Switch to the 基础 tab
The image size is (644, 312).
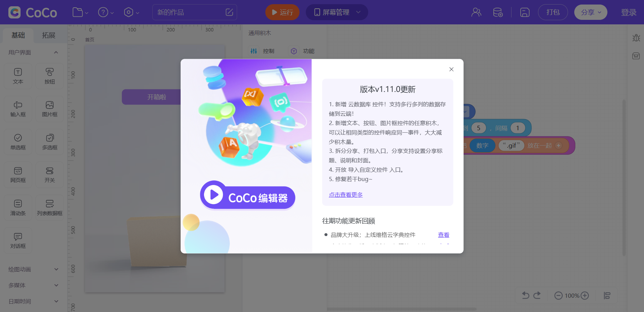click(x=18, y=35)
